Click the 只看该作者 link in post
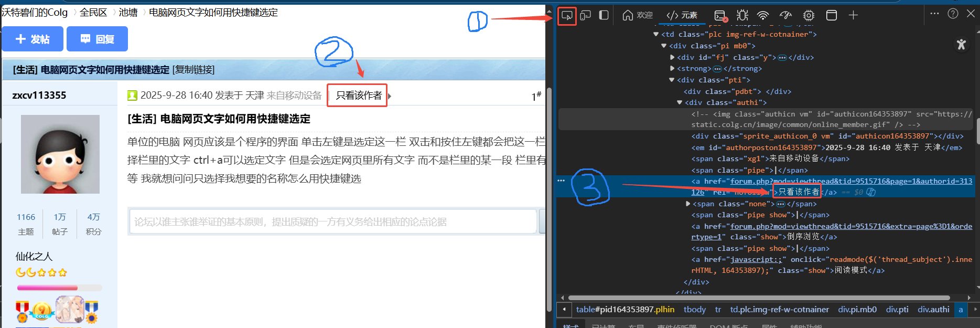 click(x=359, y=96)
